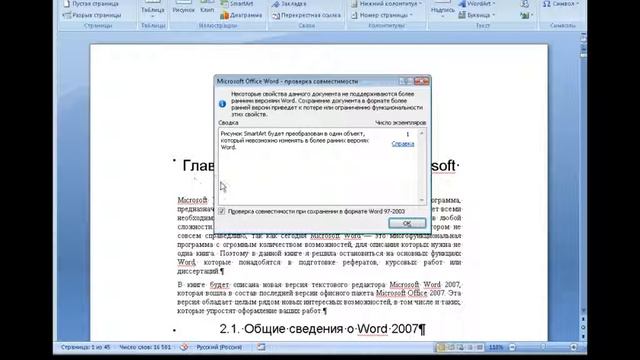Insert Клип clip art

(207, 7)
